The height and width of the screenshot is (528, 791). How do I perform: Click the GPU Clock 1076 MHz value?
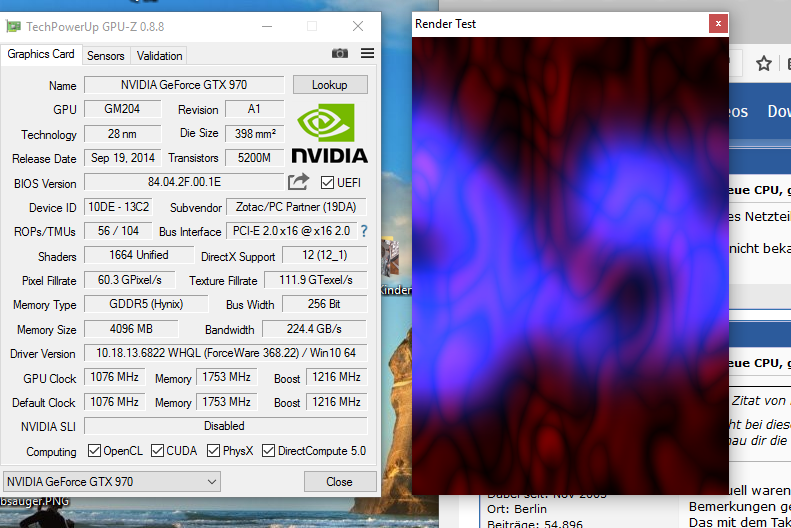[115, 377]
